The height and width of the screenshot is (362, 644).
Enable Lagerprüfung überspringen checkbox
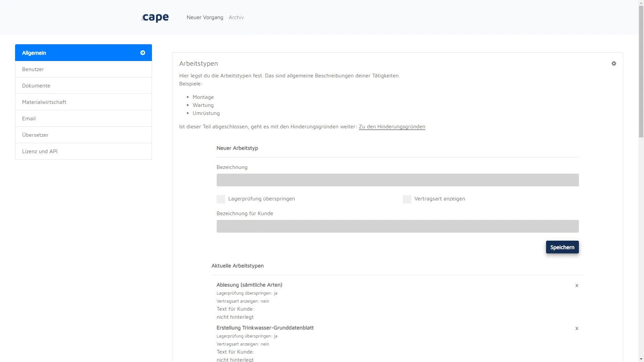[221, 199]
